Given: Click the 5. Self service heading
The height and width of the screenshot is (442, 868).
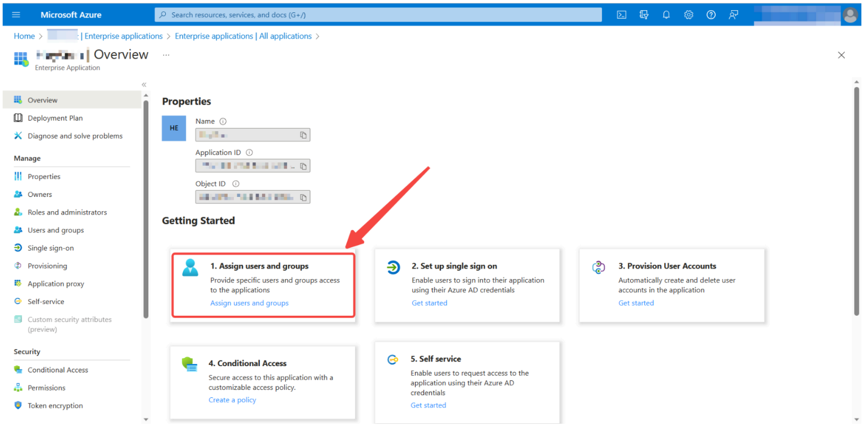Looking at the screenshot, I should 436,359.
